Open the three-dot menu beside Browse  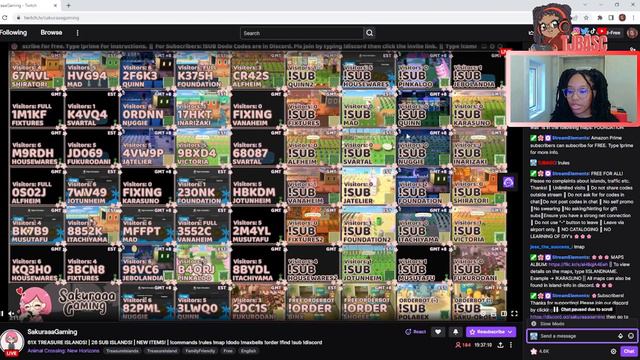(78, 33)
